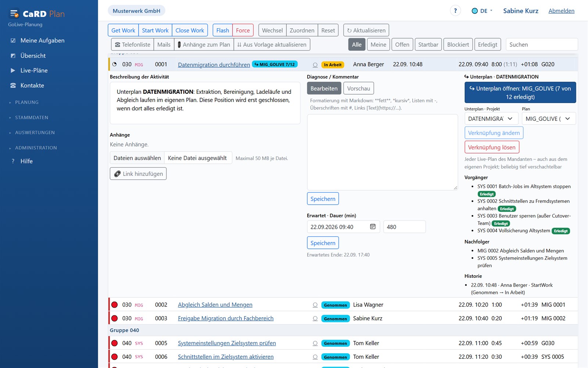Screen dimensions: 588x368
Task: Go to Live-Pläne in the sidebar
Action: (34, 70)
